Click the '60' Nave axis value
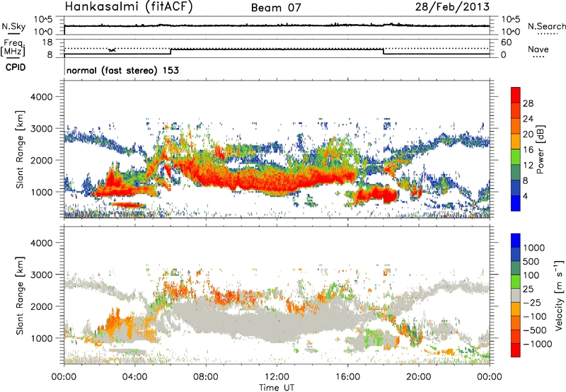Viewport: 566px width, 392px height. click(506, 42)
